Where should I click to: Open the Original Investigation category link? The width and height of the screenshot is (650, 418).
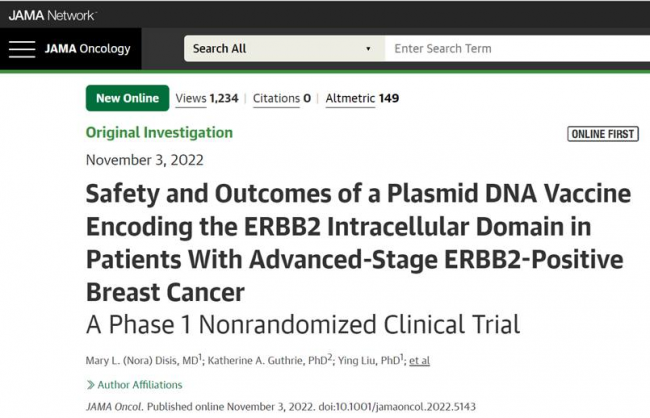159,133
